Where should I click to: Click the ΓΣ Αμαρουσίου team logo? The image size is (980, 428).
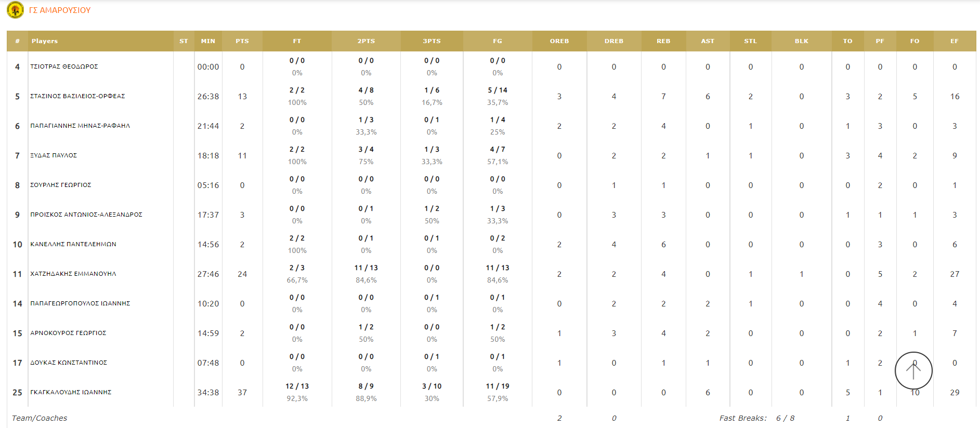(x=15, y=10)
